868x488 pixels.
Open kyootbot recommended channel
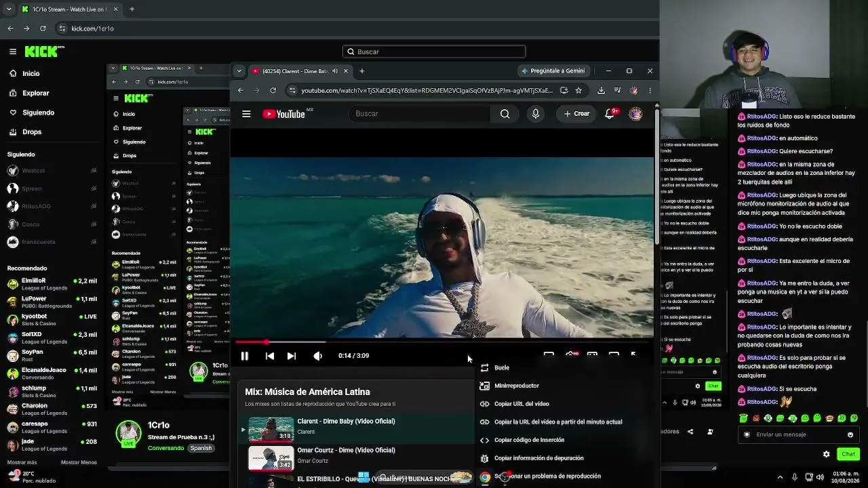point(52,319)
